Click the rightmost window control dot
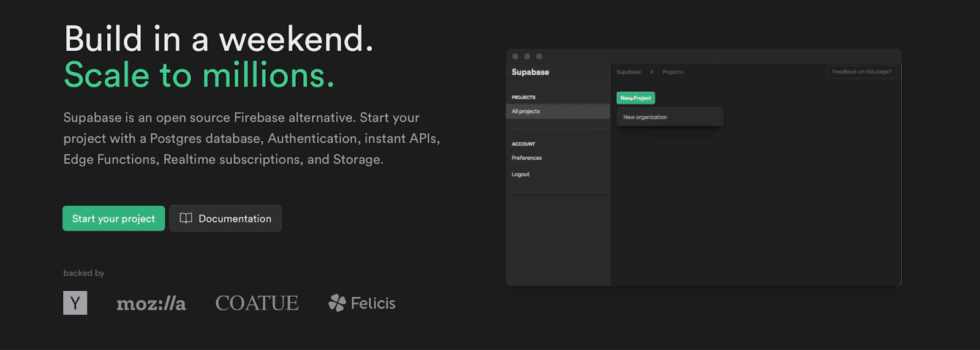The image size is (980, 350). coord(539,56)
